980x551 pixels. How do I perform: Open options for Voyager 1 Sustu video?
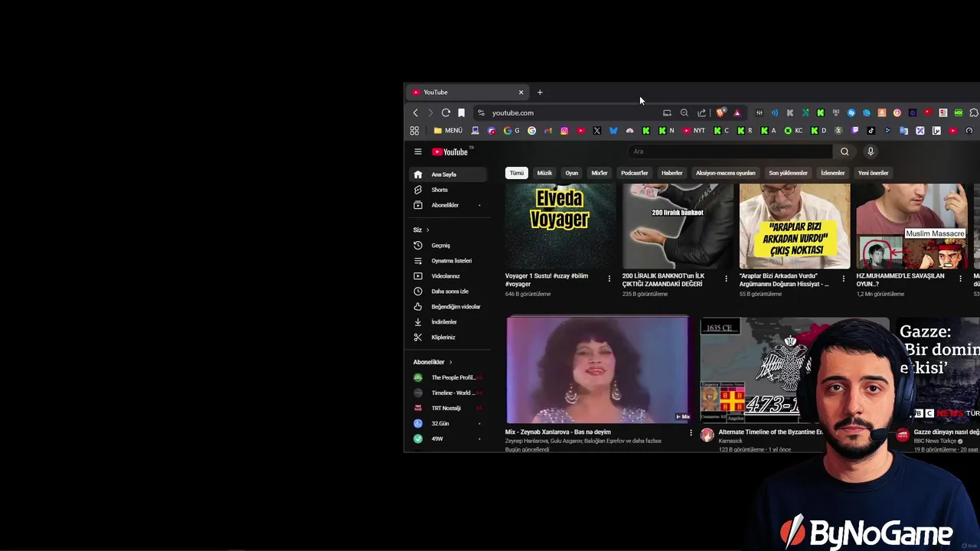pyautogui.click(x=609, y=279)
